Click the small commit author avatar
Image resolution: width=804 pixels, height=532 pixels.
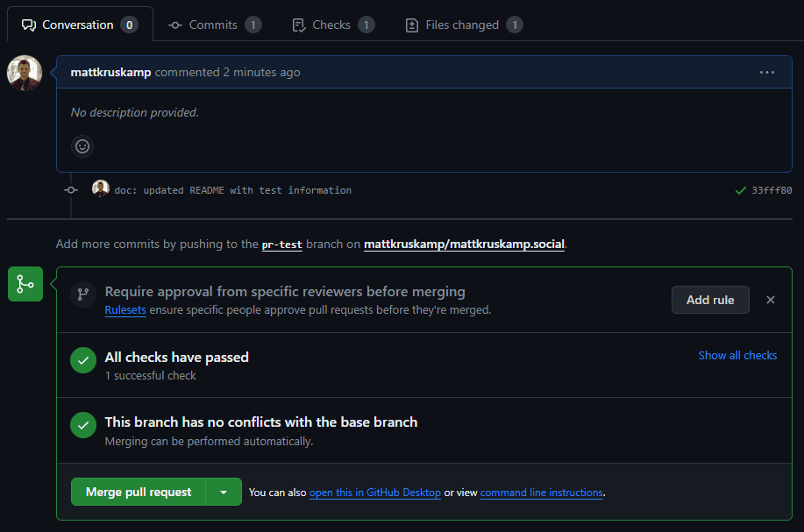(101, 188)
